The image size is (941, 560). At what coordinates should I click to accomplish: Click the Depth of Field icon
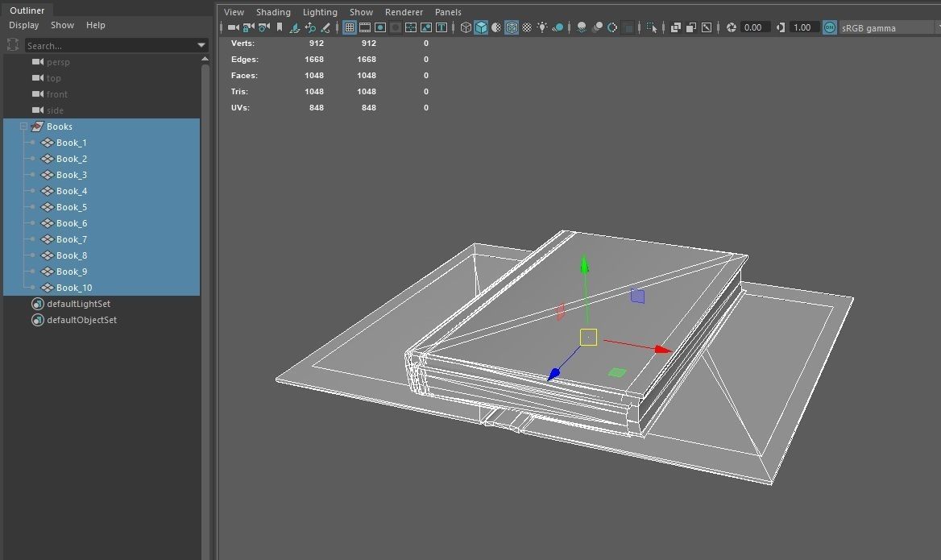(628, 27)
